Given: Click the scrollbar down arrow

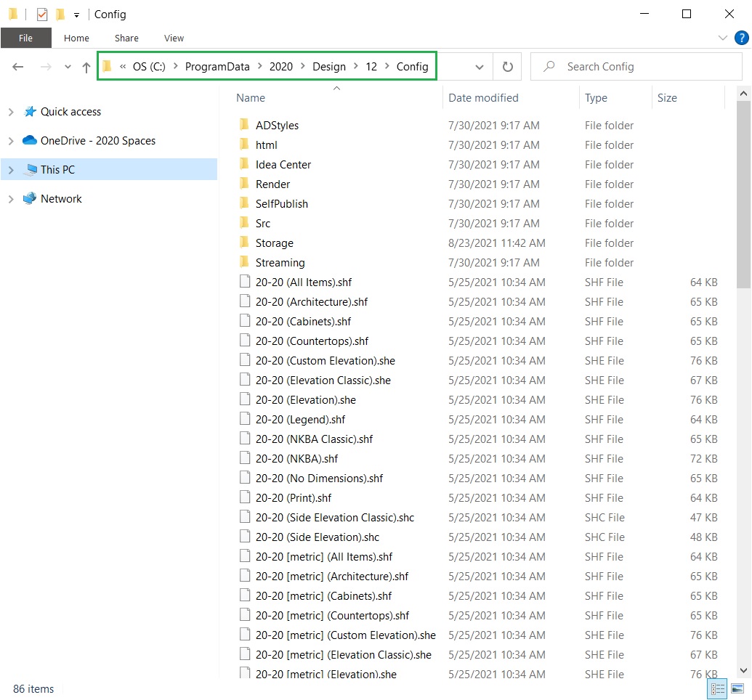Looking at the screenshot, I should tap(743, 671).
